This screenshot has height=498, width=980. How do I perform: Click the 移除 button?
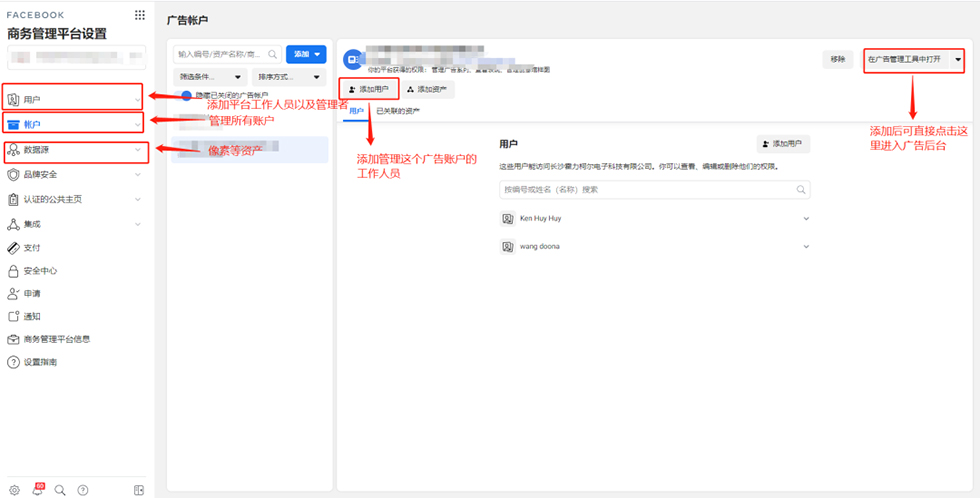837,59
